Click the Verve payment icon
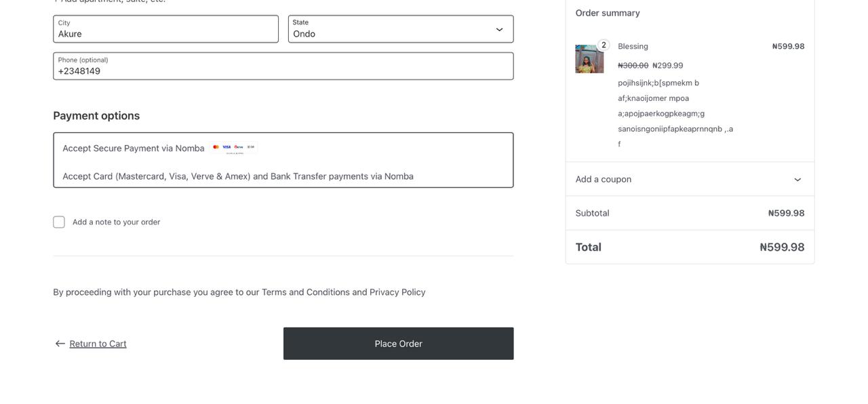Viewport: 868px width, 404px height. tap(237, 147)
